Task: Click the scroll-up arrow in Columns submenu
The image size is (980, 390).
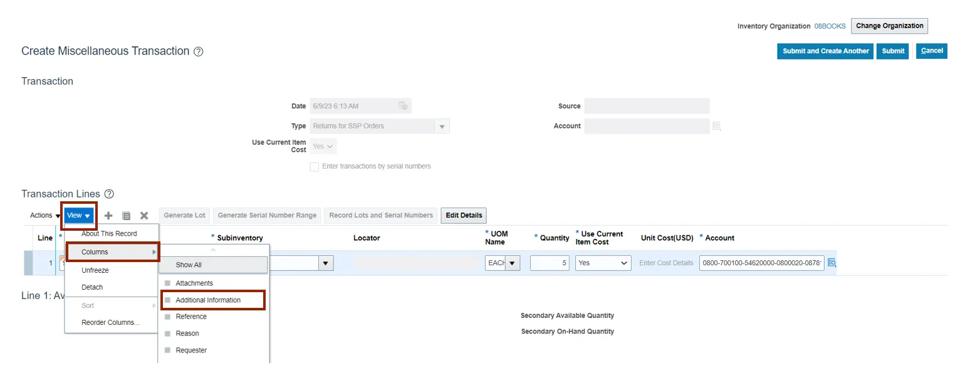Action: pyautogui.click(x=213, y=250)
